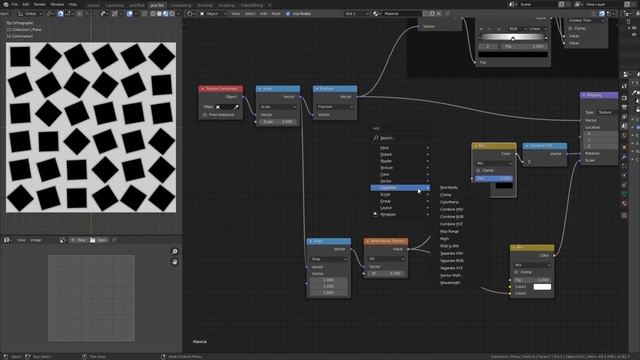Open the Help menu
The height and width of the screenshot is (360, 640).
(73, 4)
